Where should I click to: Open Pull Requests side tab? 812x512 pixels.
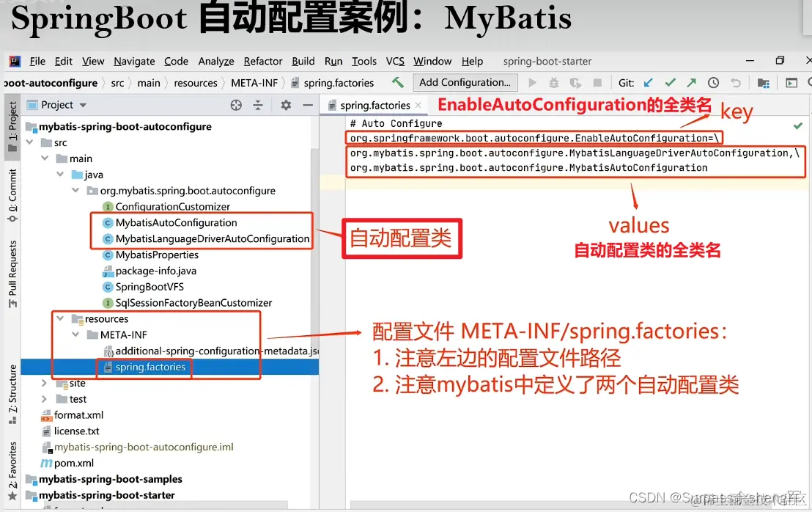(x=12, y=274)
